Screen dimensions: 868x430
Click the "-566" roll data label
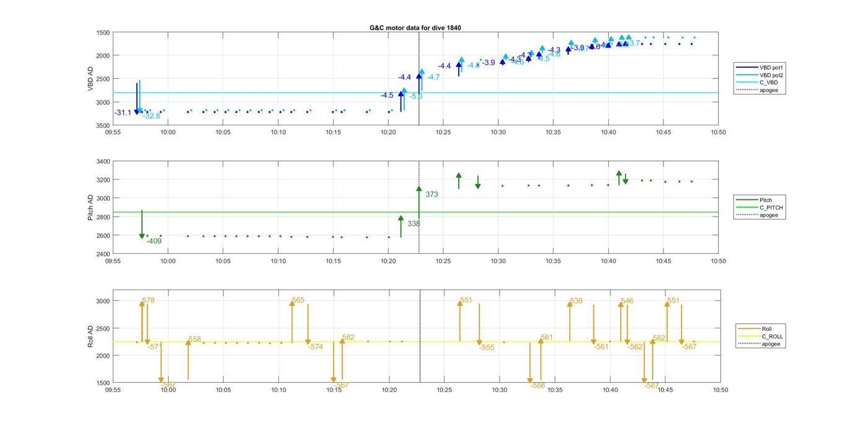click(x=538, y=385)
